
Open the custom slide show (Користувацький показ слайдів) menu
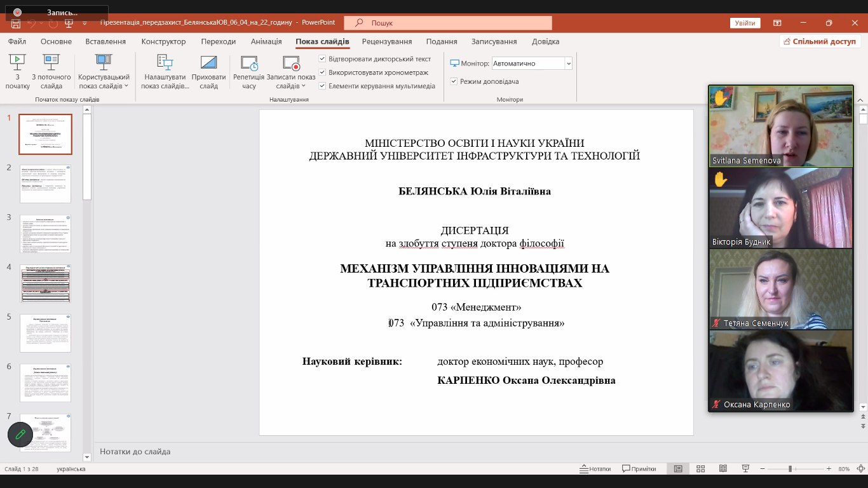104,71
